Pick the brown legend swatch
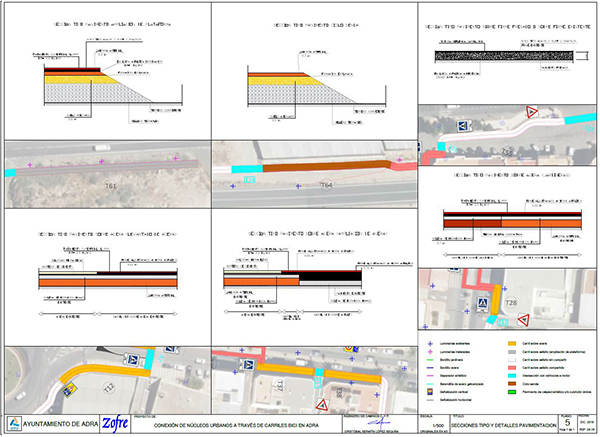 point(512,384)
